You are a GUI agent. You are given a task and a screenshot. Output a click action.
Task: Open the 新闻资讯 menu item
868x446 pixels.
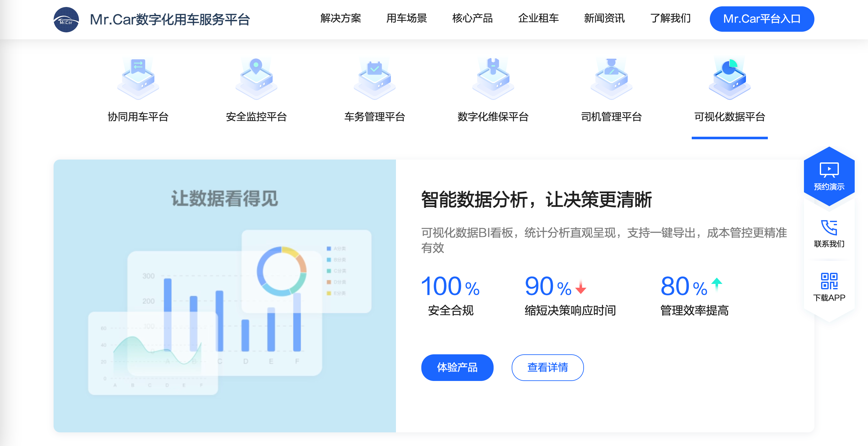coord(604,18)
